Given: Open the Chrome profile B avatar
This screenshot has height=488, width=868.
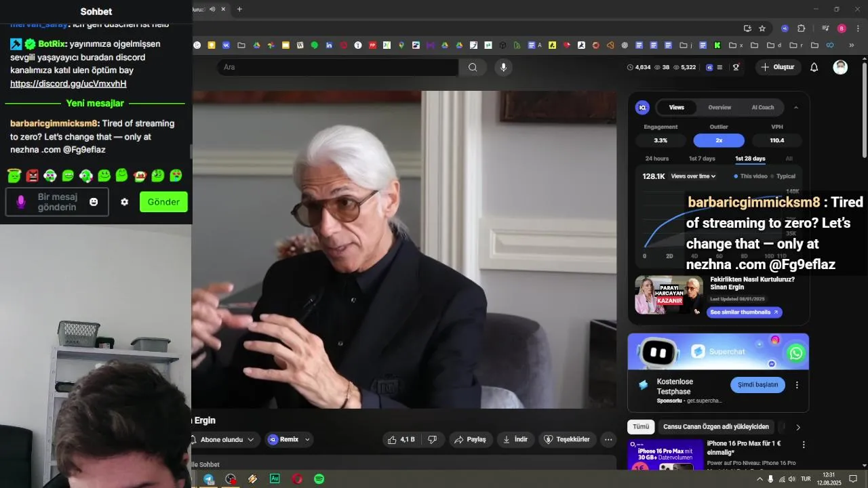Looking at the screenshot, I should (x=842, y=28).
